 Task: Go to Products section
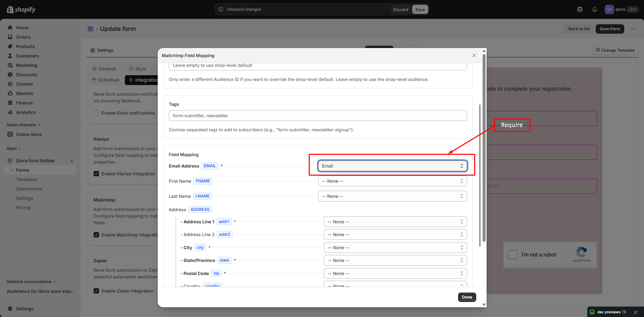point(26,46)
